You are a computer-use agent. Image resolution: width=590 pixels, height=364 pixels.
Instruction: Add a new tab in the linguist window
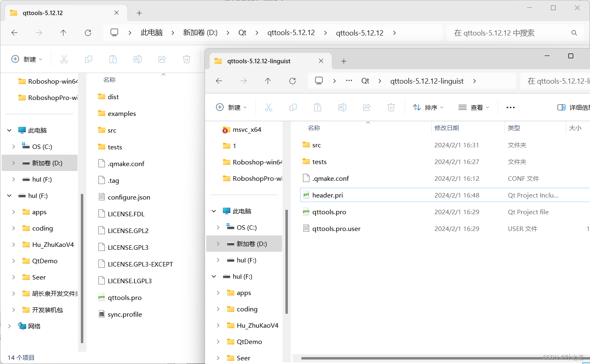(344, 61)
